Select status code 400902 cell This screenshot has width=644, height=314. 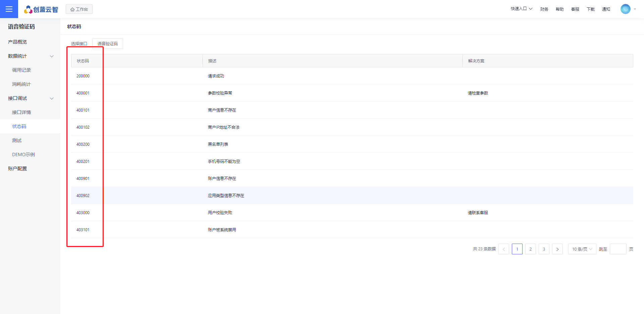tap(83, 196)
